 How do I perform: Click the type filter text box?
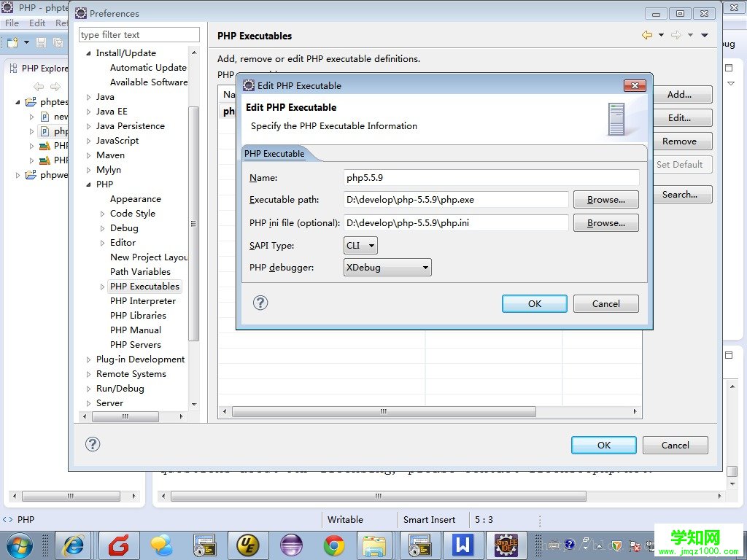click(x=139, y=35)
